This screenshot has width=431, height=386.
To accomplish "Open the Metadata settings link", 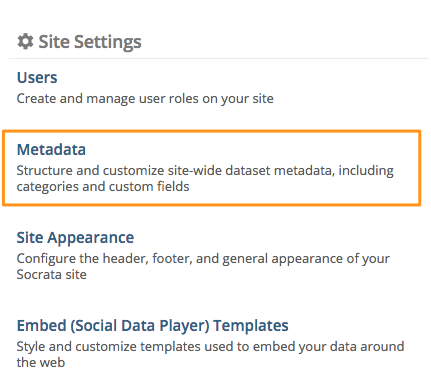I will coord(51,149).
